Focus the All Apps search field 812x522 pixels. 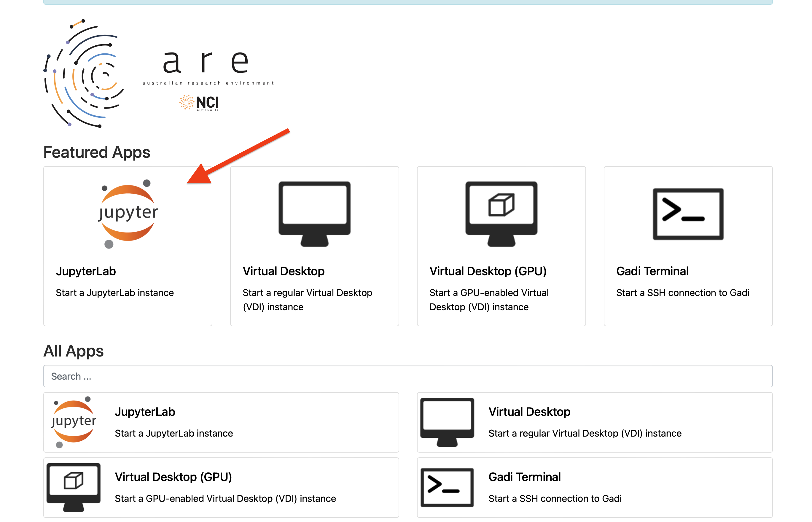tap(408, 376)
